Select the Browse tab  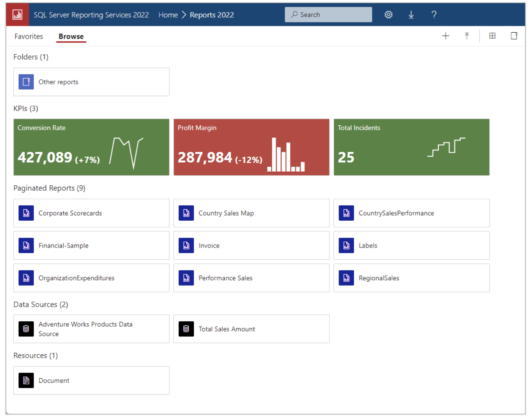(x=71, y=36)
